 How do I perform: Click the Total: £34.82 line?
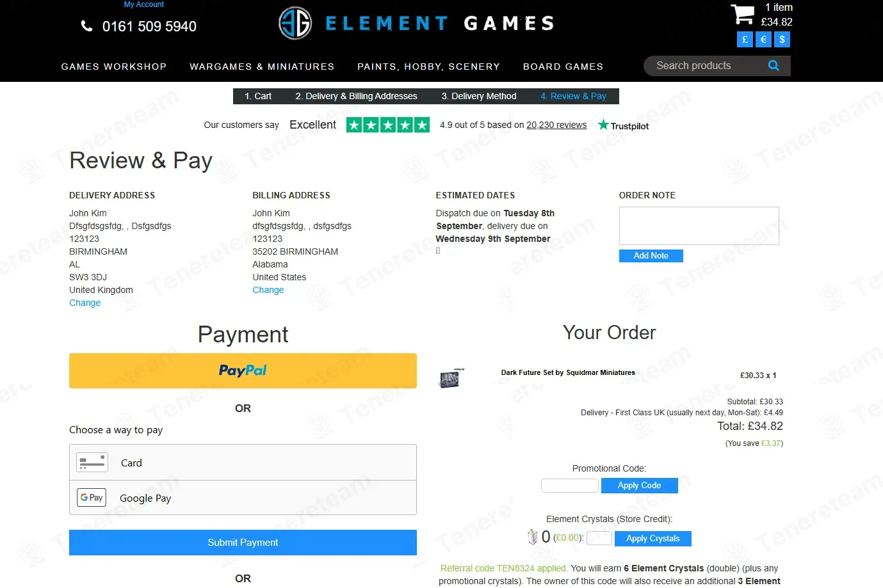pos(750,426)
